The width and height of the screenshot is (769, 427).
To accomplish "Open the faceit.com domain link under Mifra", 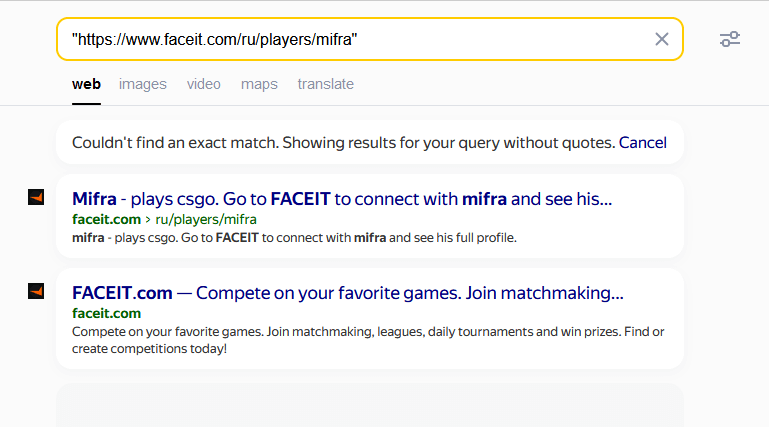I will [x=106, y=219].
